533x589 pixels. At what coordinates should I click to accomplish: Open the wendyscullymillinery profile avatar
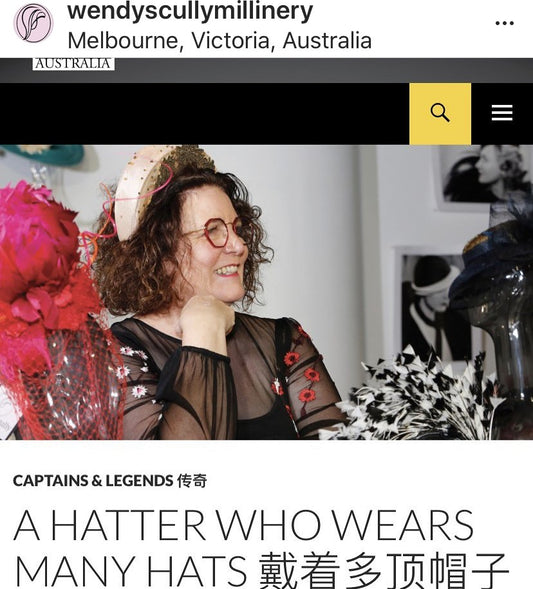pos(33,23)
